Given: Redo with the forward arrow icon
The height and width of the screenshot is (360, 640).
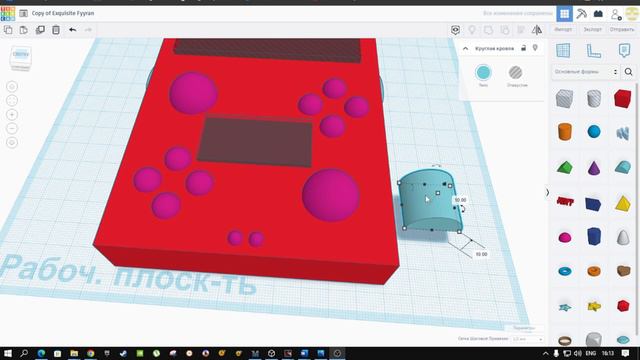Looking at the screenshot, I should pyautogui.click(x=88, y=30).
